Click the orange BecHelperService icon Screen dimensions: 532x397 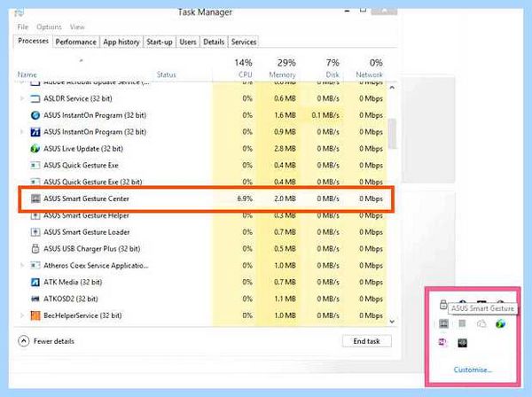coord(35,315)
